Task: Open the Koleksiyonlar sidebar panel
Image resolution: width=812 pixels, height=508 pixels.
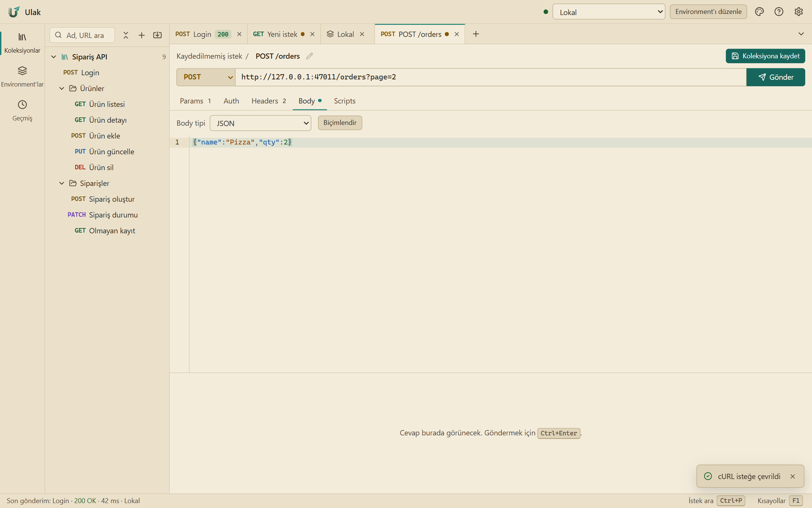Action: coord(22,43)
